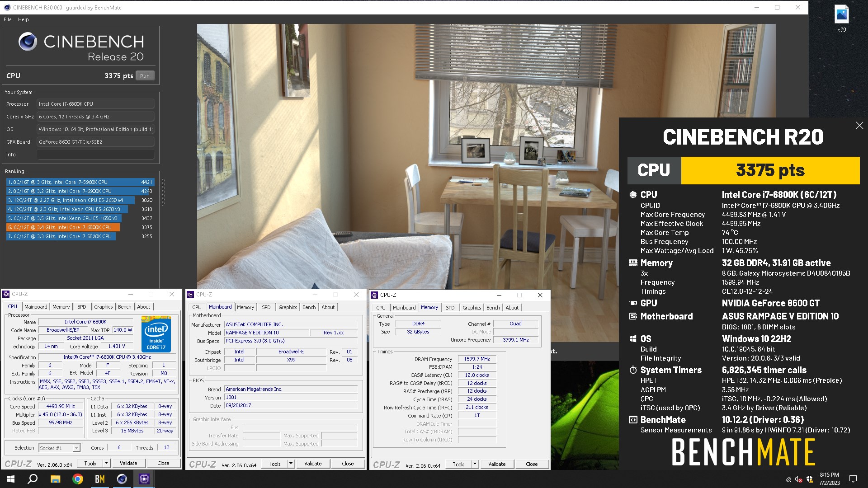Open the notification center icon
868x488 pixels.
[853, 479]
